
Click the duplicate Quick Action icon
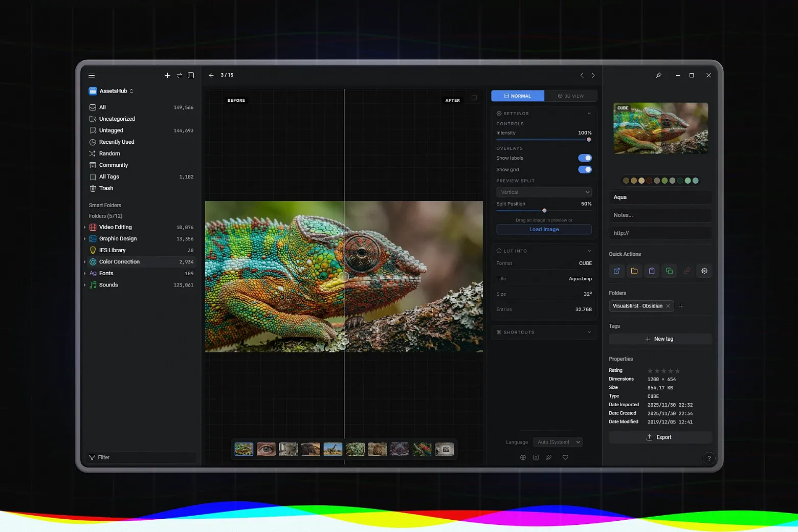[669, 271]
